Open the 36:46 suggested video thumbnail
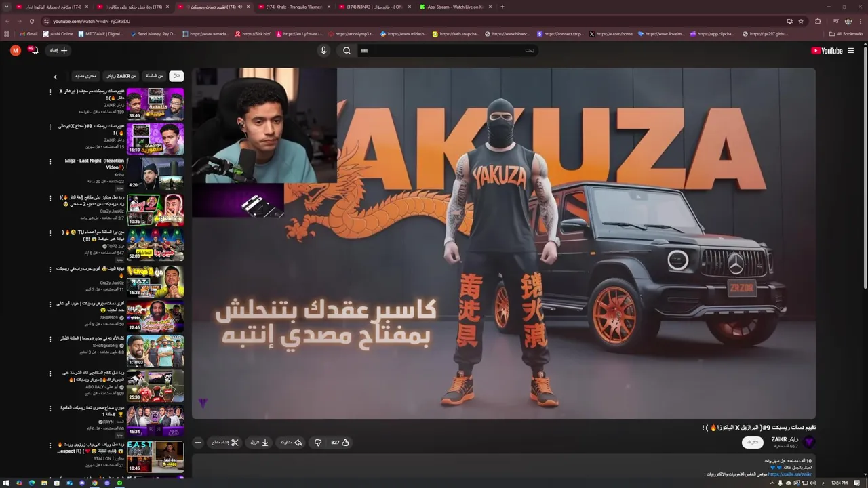 tap(155, 104)
